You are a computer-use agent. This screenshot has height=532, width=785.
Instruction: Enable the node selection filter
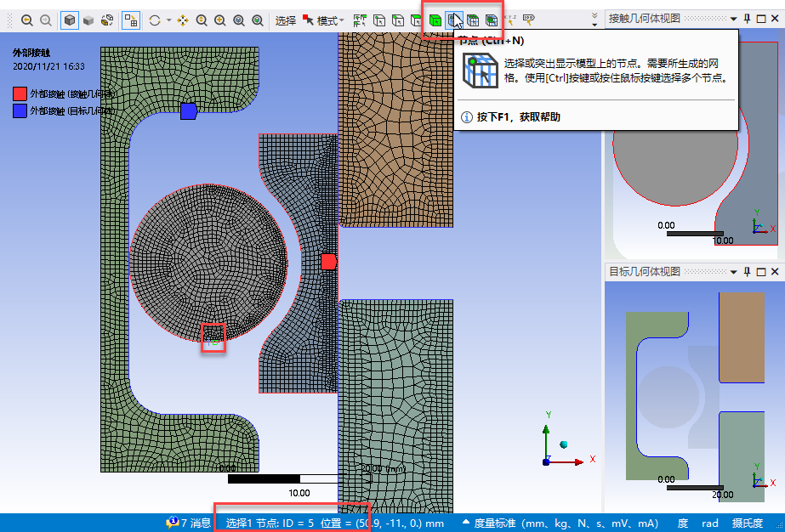point(454,20)
